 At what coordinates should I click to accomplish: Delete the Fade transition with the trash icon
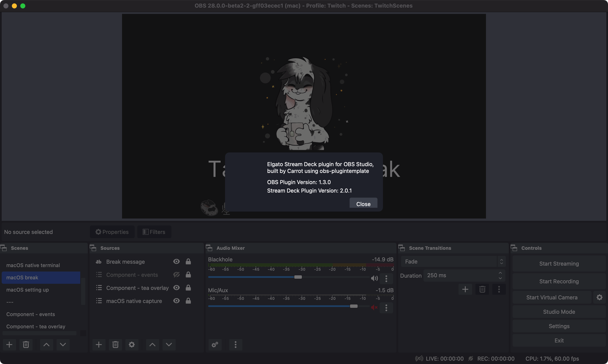pyautogui.click(x=482, y=289)
